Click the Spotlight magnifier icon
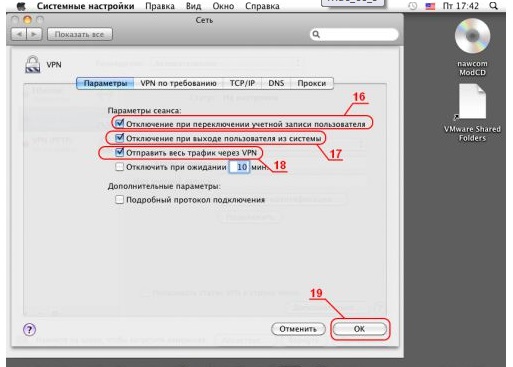 click(x=493, y=6)
